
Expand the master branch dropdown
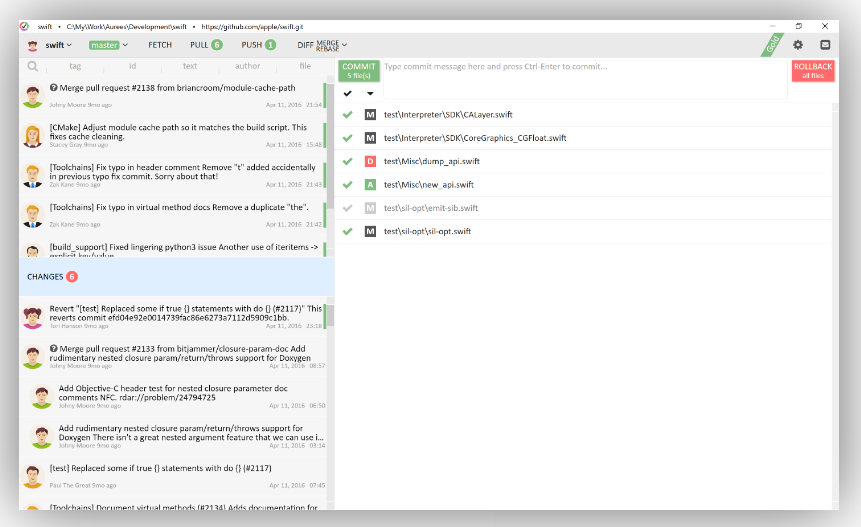[111, 45]
